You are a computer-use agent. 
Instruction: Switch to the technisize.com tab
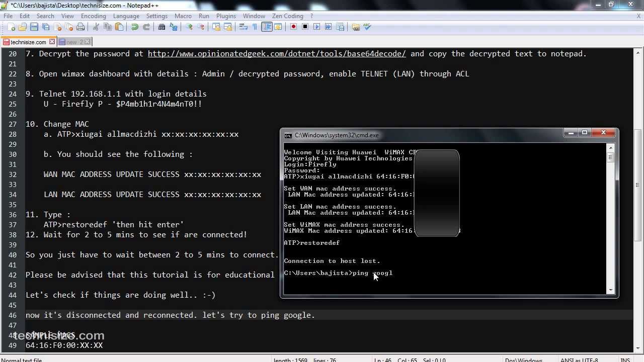point(28,42)
